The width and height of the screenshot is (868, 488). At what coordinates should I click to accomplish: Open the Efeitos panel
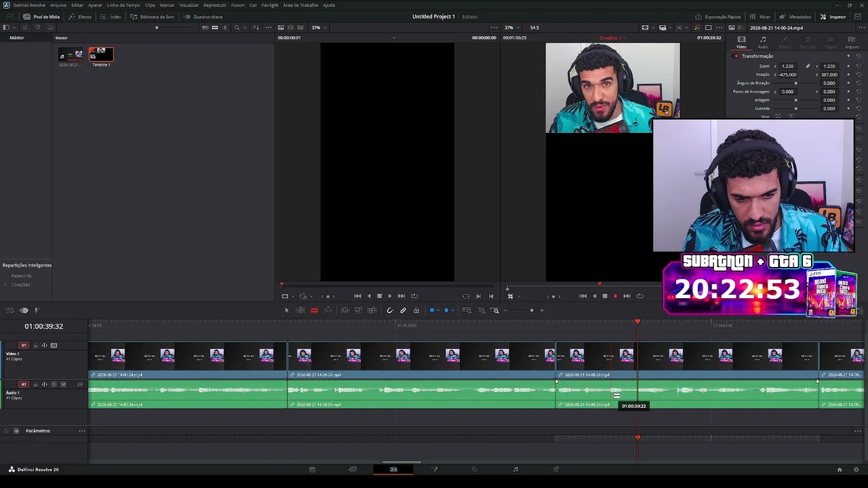[81, 16]
